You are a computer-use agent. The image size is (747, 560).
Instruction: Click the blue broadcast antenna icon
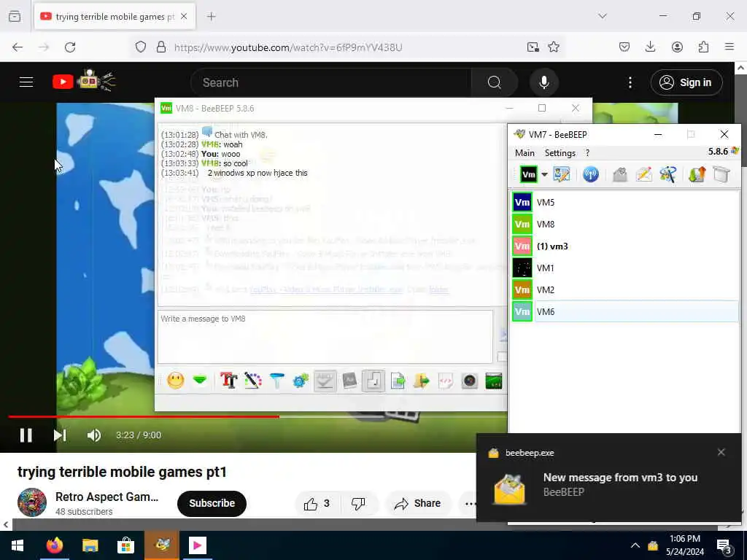pos(591,175)
